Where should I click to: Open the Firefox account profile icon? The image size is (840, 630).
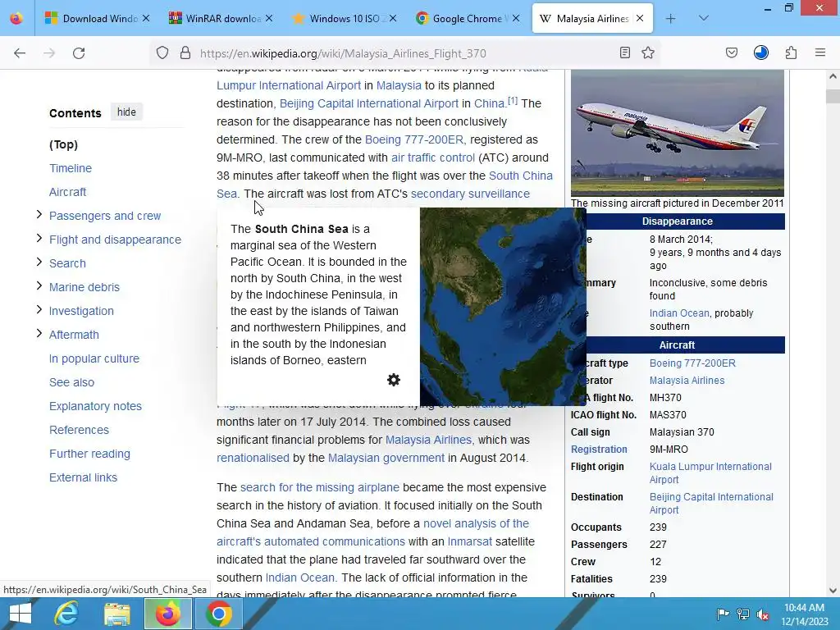[x=761, y=53]
